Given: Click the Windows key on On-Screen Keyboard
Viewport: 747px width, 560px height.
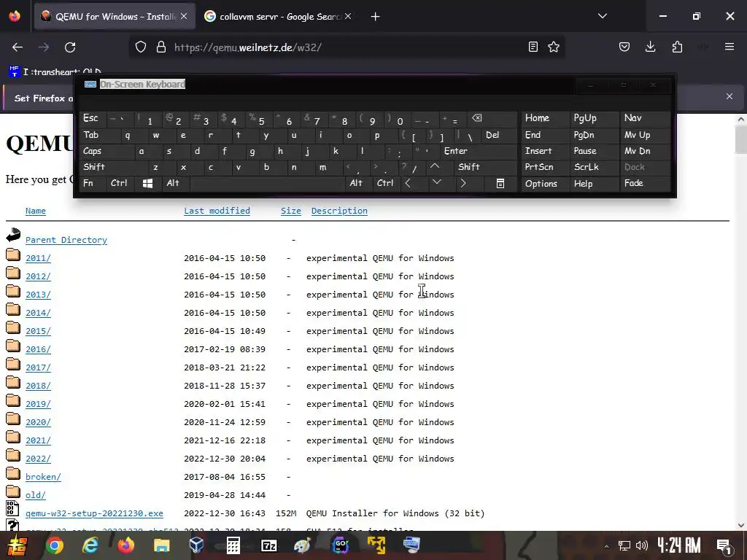Looking at the screenshot, I should 147,183.
